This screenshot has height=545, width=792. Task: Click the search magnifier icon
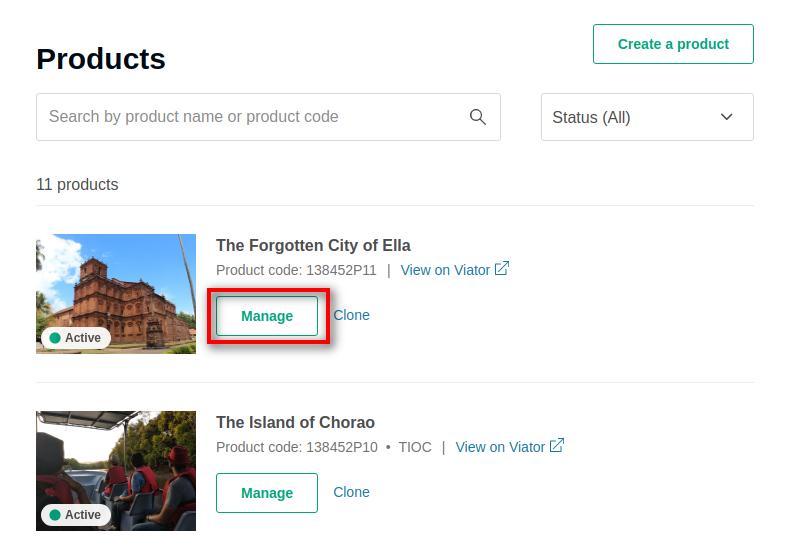[x=478, y=117]
